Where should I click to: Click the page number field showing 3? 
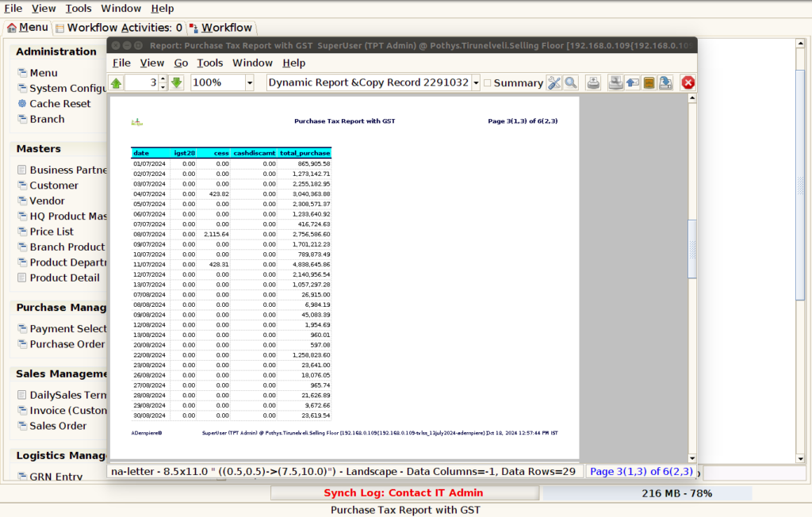(x=142, y=83)
